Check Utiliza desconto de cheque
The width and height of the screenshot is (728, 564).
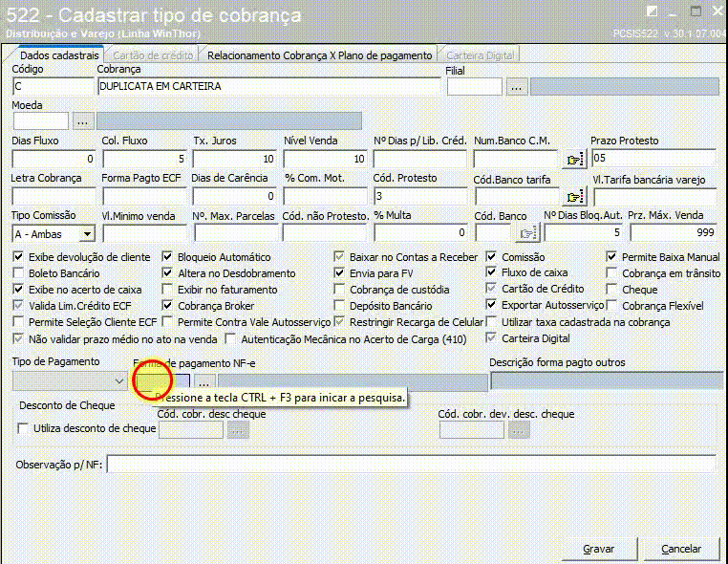click(22, 428)
